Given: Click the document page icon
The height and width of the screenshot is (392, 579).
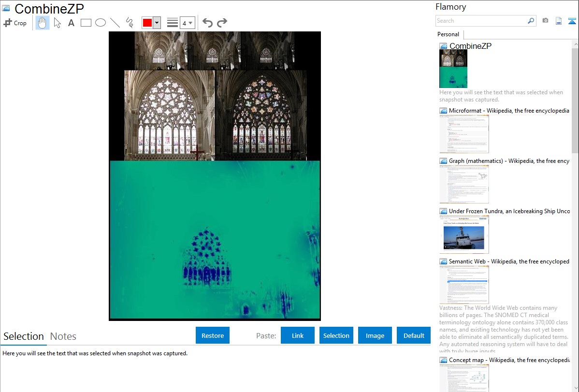Looking at the screenshot, I should pos(559,21).
